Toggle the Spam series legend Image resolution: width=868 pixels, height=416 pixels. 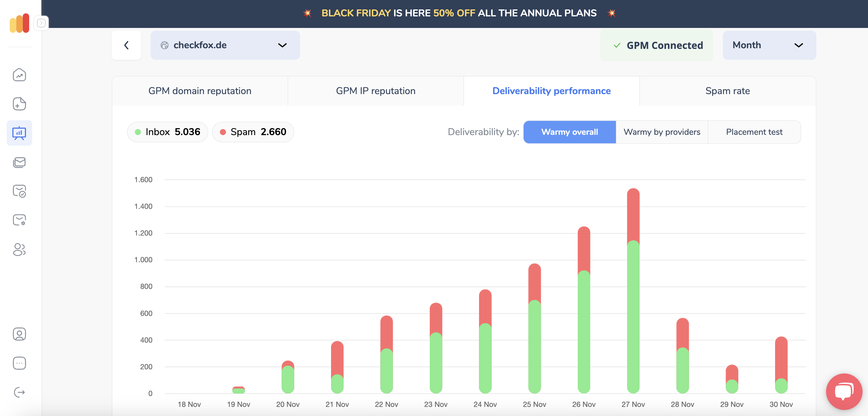253,132
